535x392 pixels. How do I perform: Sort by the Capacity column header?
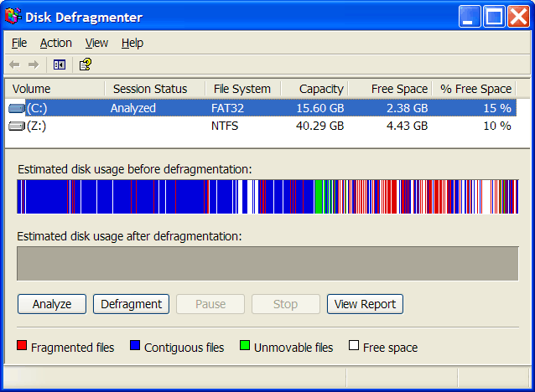(314, 89)
